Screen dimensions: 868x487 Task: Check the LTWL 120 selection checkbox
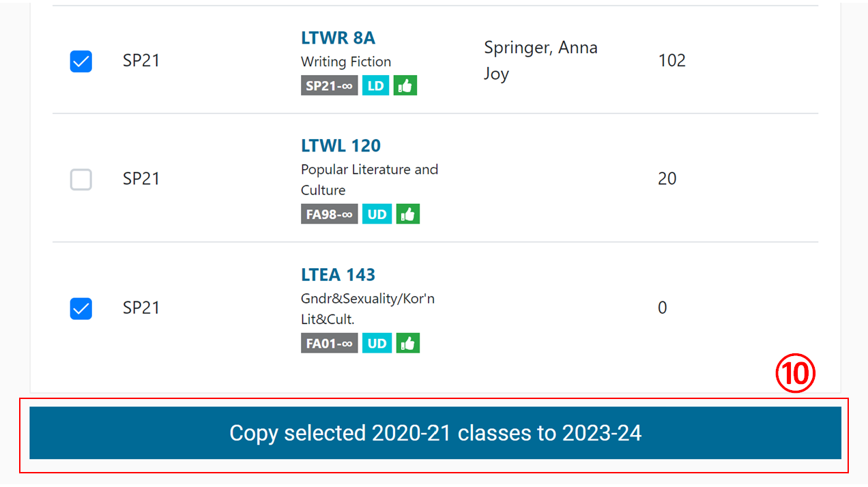pyautogui.click(x=81, y=179)
